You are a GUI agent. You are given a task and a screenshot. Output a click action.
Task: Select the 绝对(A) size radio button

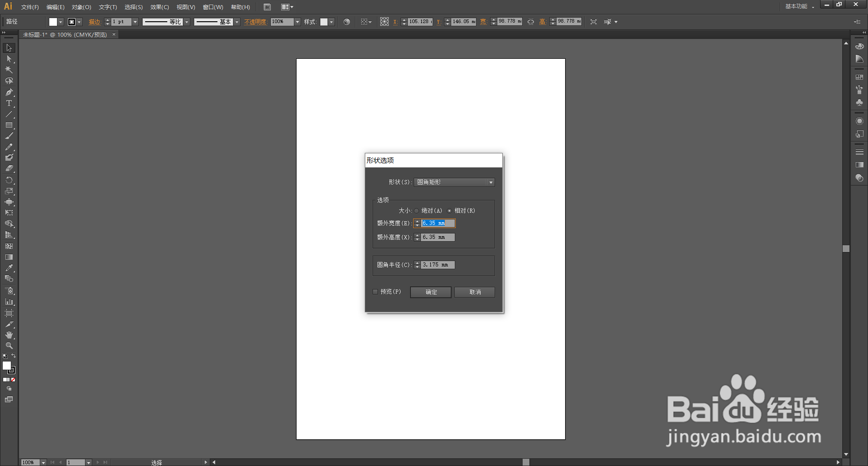[x=416, y=211]
